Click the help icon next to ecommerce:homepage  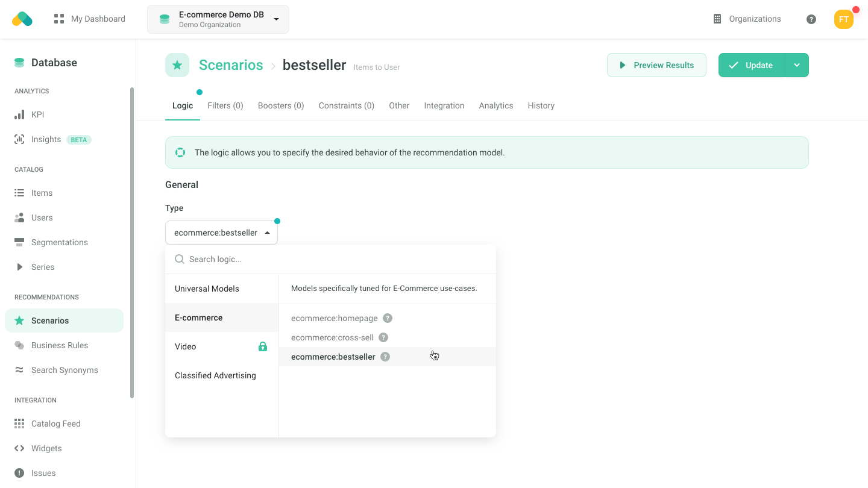point(388,318)
